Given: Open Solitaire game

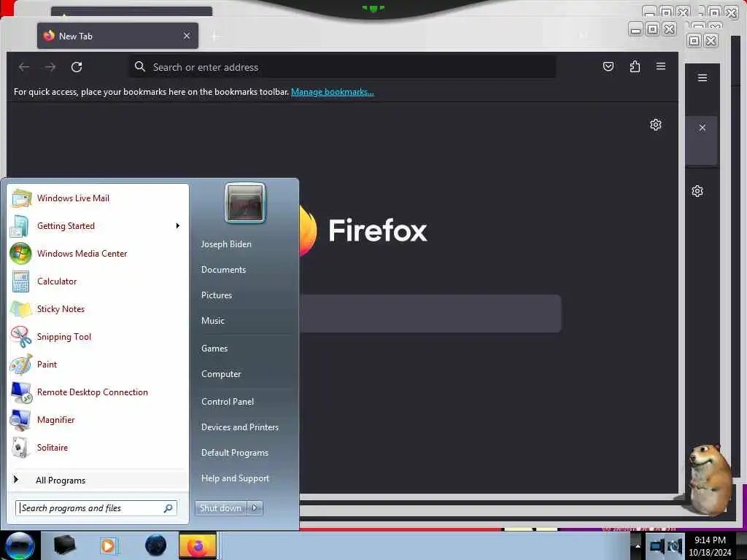Looking at the screenshot, I should (53, 447).
